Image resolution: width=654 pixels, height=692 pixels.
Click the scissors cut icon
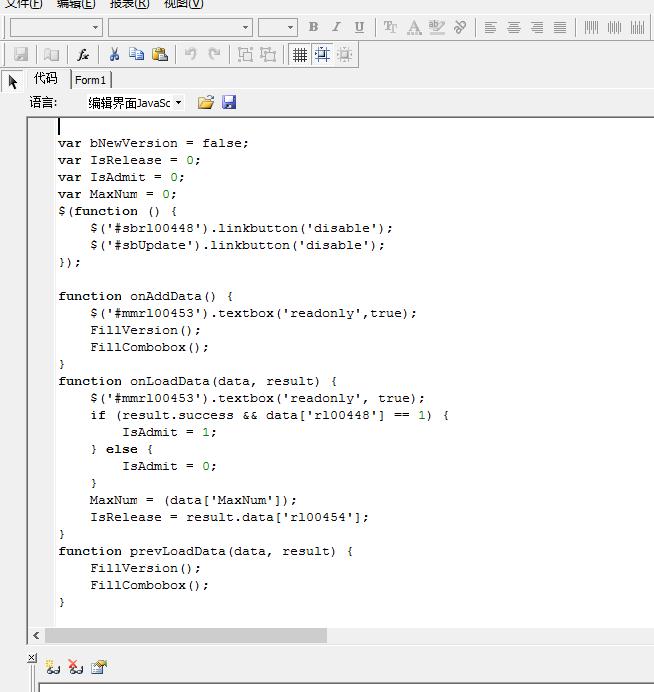114,55
